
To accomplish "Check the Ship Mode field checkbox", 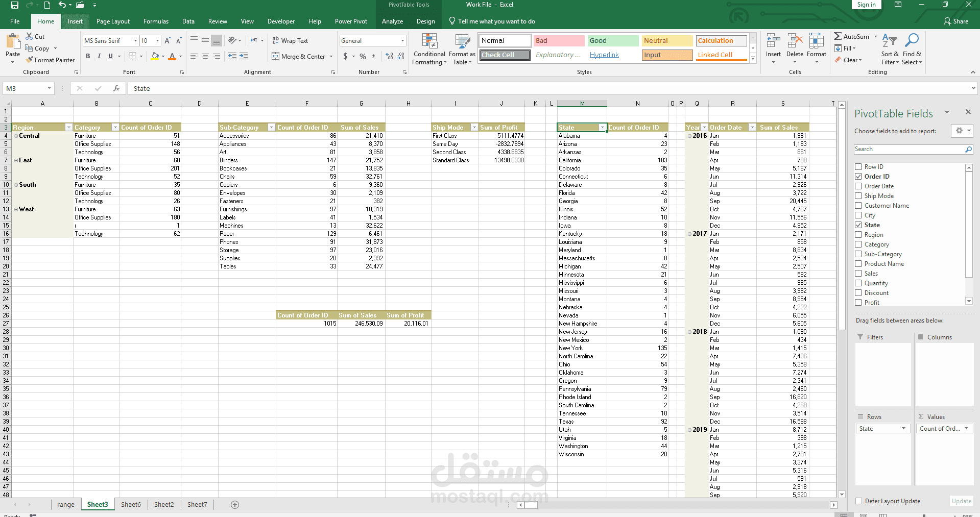I will coord(858,196).
